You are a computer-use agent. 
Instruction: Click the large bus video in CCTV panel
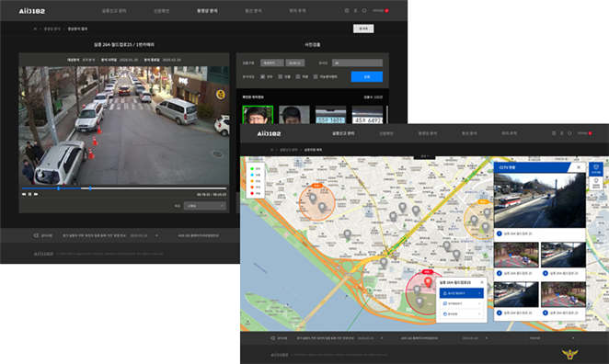click(x=539, y=200)
